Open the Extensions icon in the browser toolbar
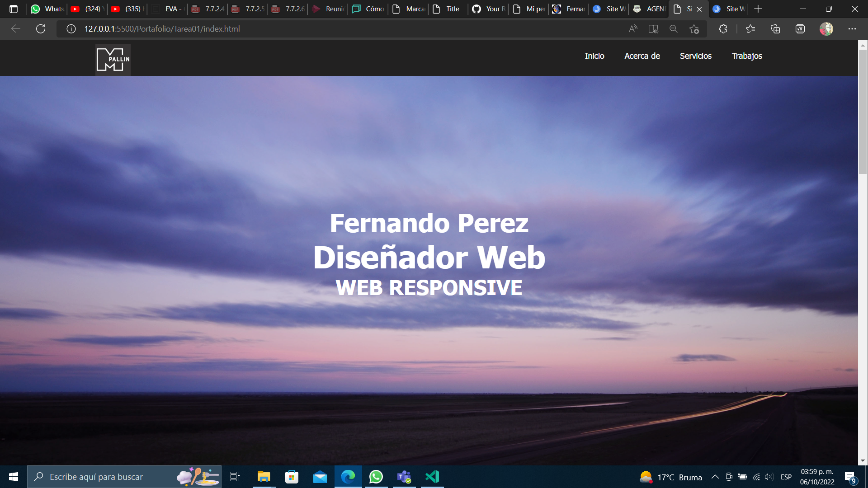 coord(723,28)
